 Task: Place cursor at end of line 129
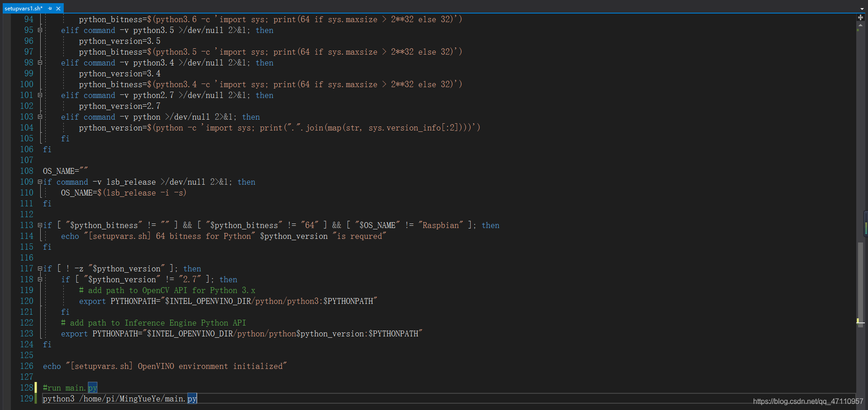coord(198,399)
